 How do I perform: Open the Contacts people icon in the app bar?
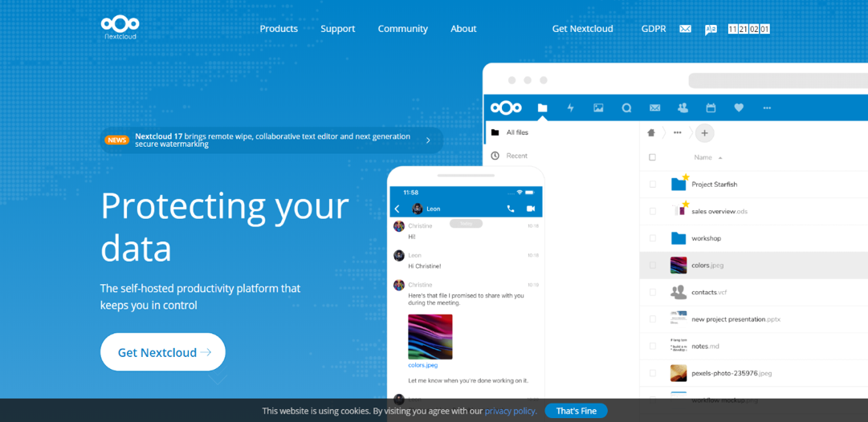click(683, 108)
